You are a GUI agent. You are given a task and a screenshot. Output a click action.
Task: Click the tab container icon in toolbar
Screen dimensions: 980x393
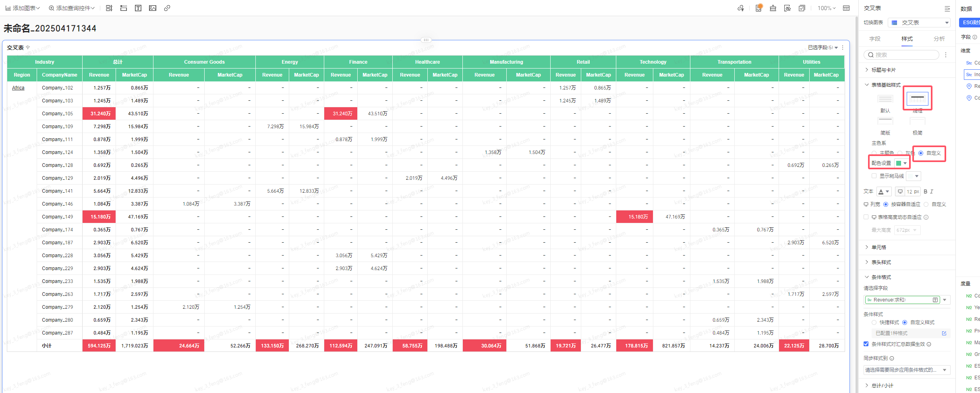[x=124, y=8]
